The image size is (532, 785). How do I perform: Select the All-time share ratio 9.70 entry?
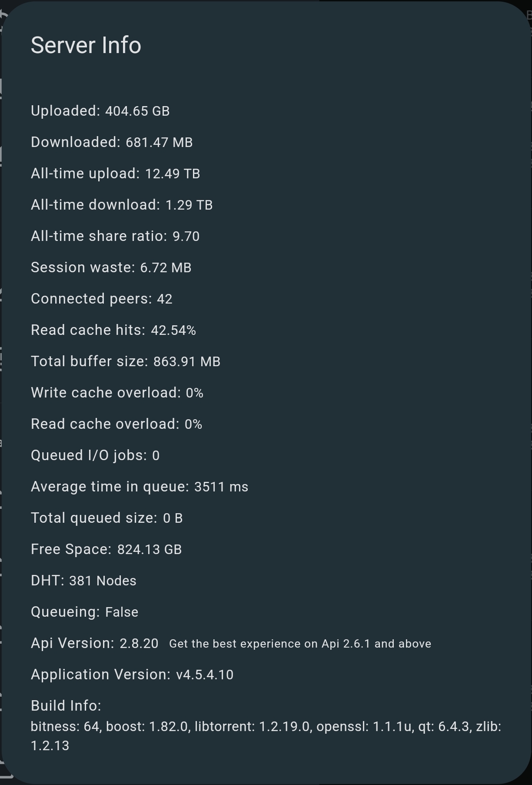[x=115, y=236]
